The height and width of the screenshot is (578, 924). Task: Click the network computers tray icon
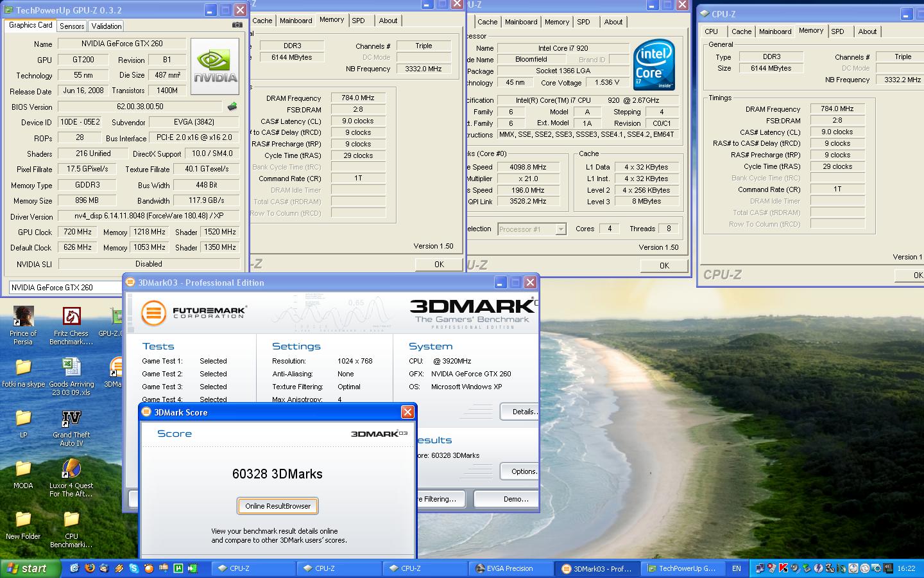click(760, 568)
